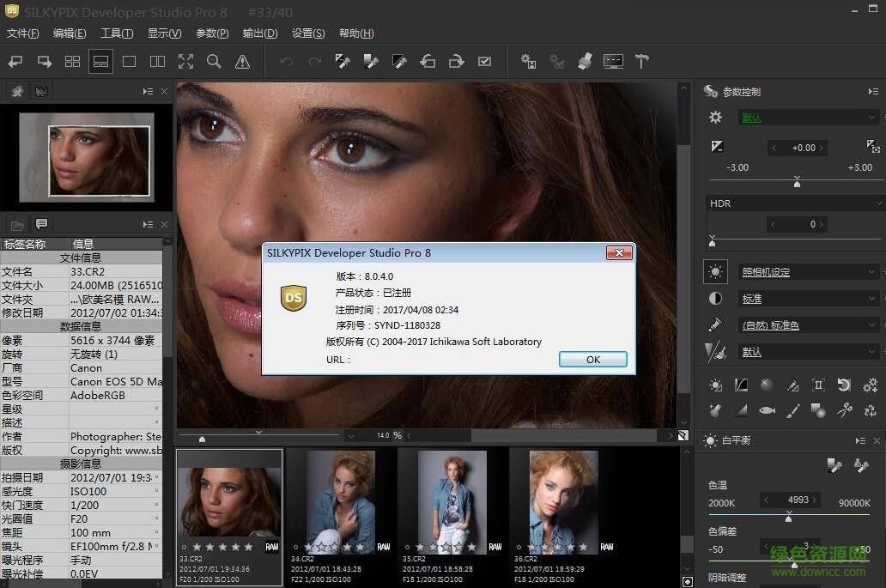Switch to thumbnail grid view mode
886x588 pixels.
pyautogui.click(x=72, y=61)
